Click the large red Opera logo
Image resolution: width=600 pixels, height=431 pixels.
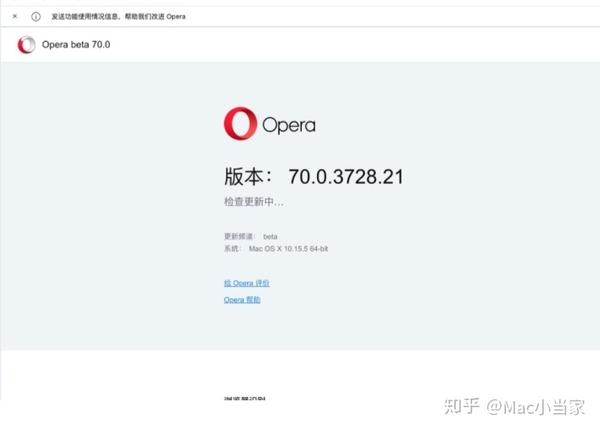(240, 124)
